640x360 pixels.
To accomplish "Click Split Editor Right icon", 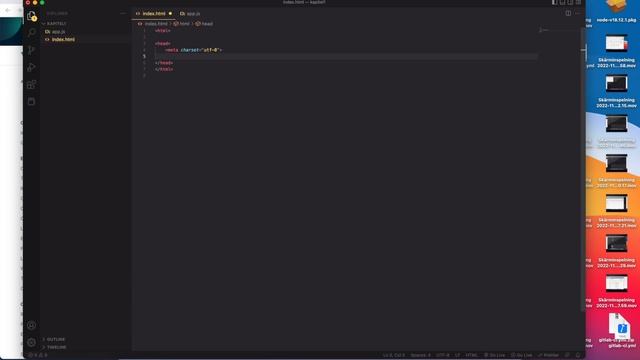I will tap(568, 13).
